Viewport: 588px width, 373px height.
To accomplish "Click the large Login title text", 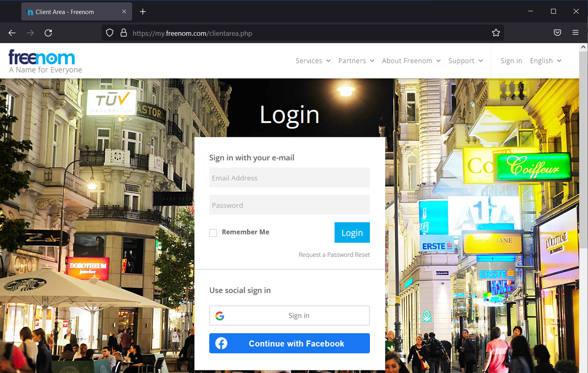I will tap(290, 115).
